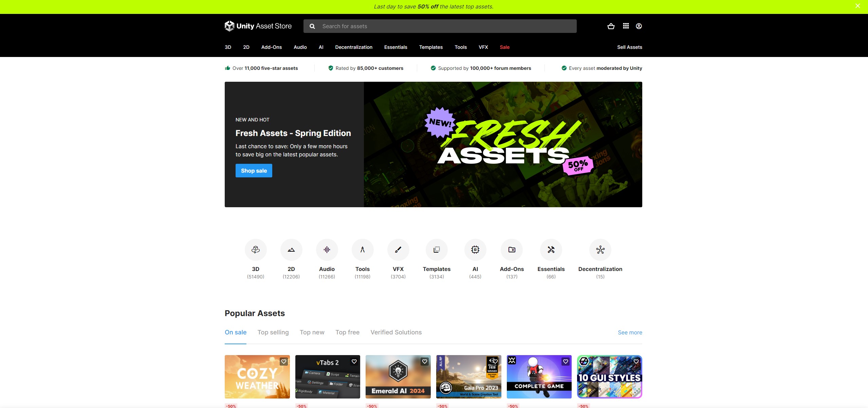
Task: Open the 3D nav menu
Action: tap(228, 47)
